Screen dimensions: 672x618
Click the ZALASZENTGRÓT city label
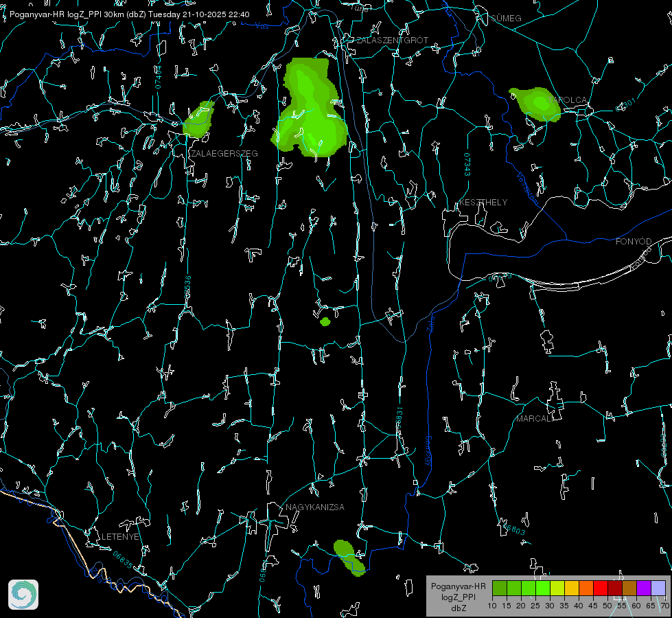(392, 41)
